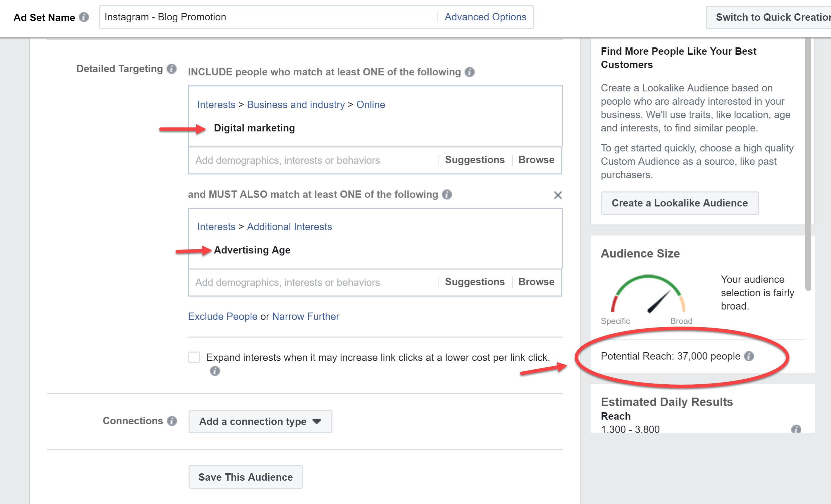831x504 pixels.
Task: Click the Exclude People link
Action: tap(223, 316)
